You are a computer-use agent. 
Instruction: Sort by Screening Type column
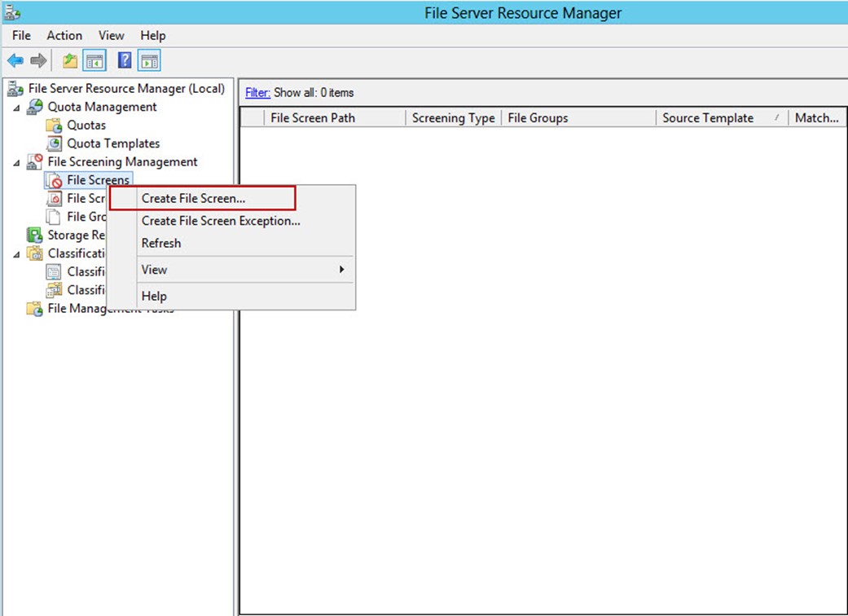tap(453, 118)
